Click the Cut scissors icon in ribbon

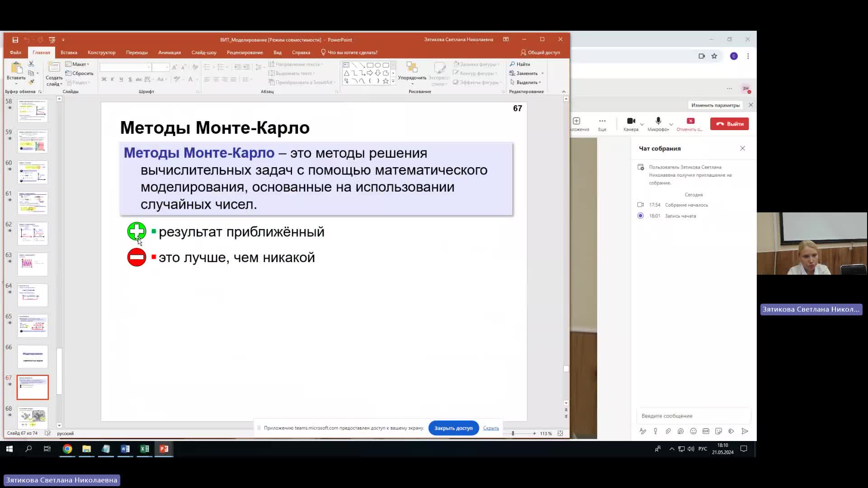click(31, 64)
